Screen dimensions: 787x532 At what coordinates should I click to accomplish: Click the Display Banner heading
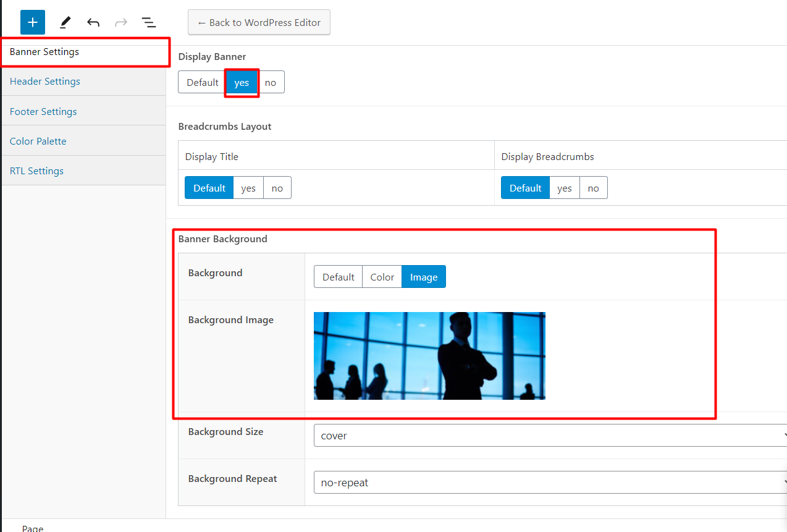pos(213,57)
